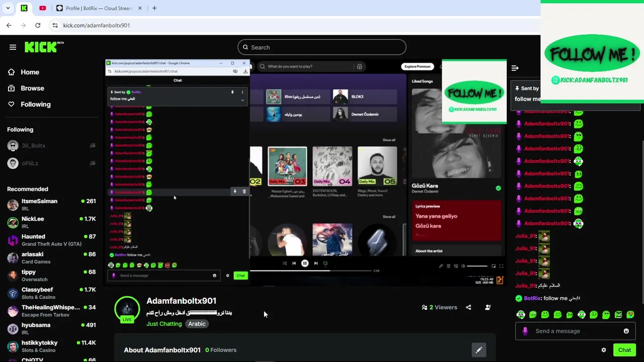Image resolution: width=644 pixels, height=362 pixels.
Task: Open the Just Chatting category link
Action: (164, 324)
